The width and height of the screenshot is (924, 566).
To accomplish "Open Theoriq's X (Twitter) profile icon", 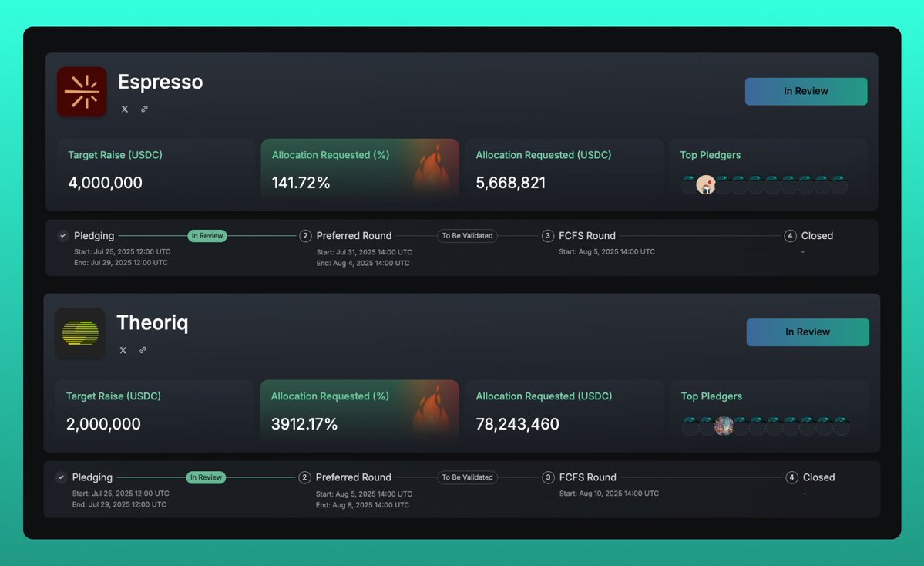I will [x=123, y=350].
